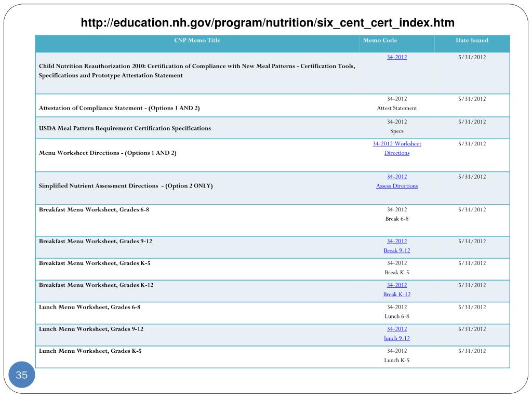Click the date issued for Child Nutrition Reauthorization

click(472, 57)
